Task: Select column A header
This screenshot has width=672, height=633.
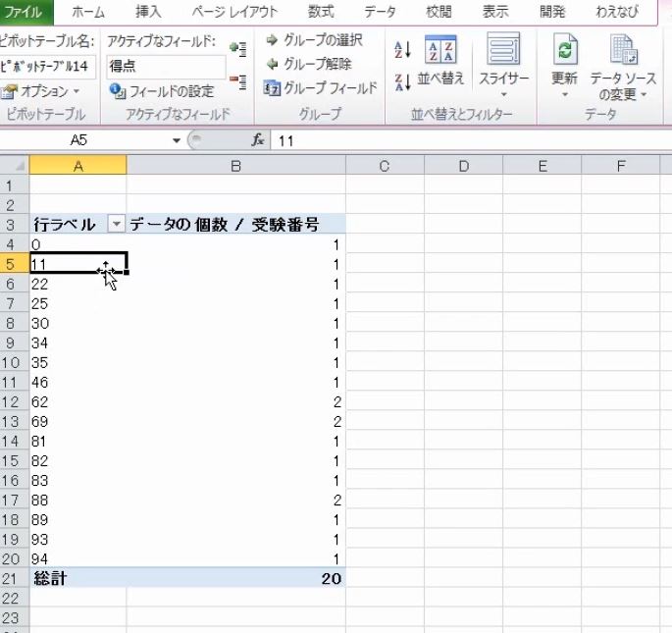Action: pyautogui.click(x=78, y=166)
